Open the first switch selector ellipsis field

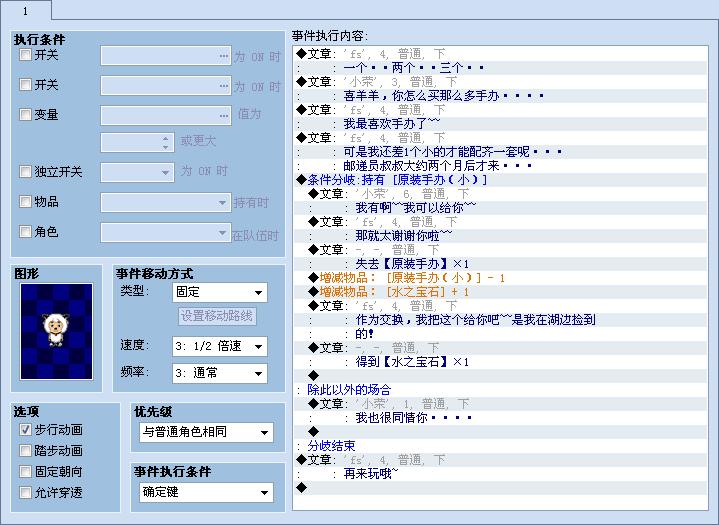166,56
